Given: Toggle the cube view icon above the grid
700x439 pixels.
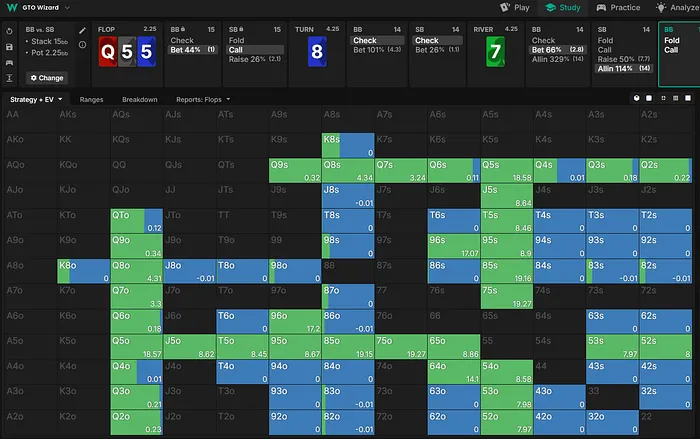Looking at the screenshot, I should (x=636, y=99).
